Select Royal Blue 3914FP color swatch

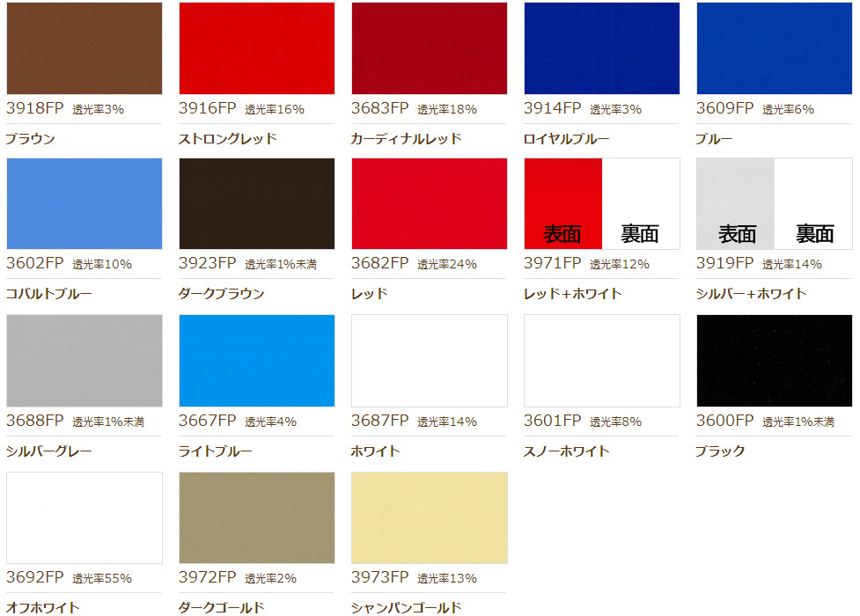(602, 48)
